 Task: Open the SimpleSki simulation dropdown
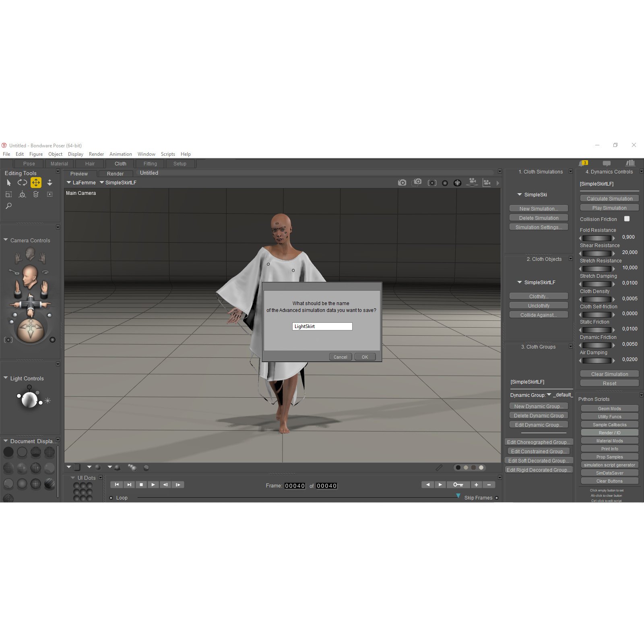[532, 195]
